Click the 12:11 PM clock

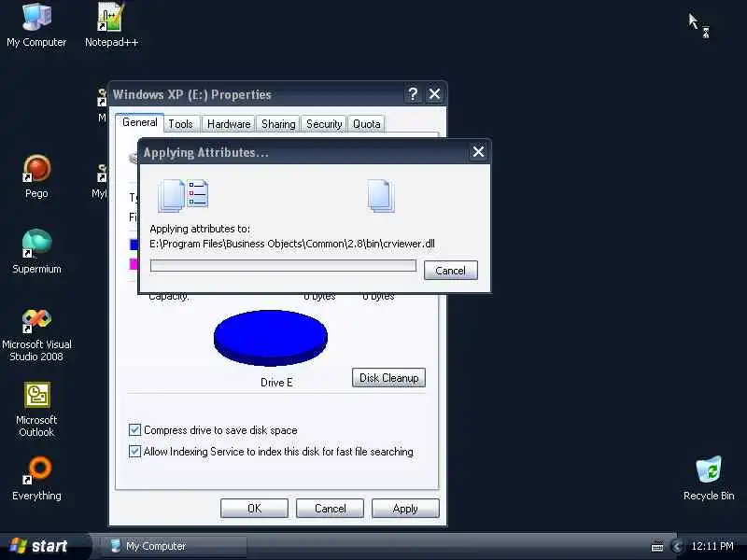coord(712,546)
